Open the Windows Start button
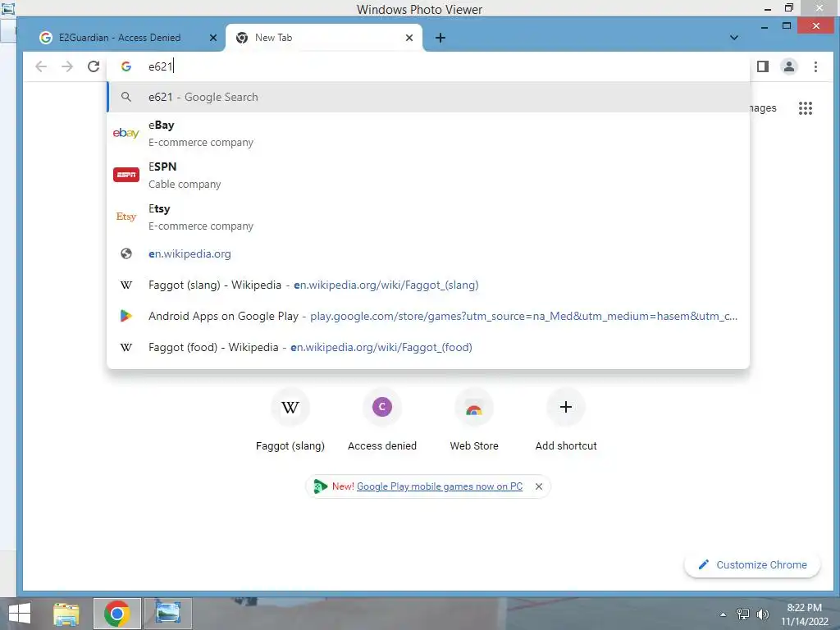This screenshot has width=840, height=630. [20, 614]
